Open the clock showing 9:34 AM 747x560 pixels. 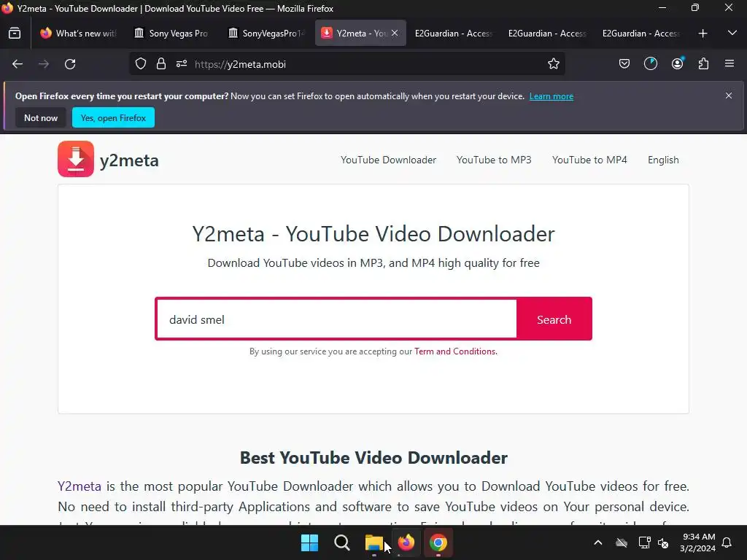click(698, 542)
